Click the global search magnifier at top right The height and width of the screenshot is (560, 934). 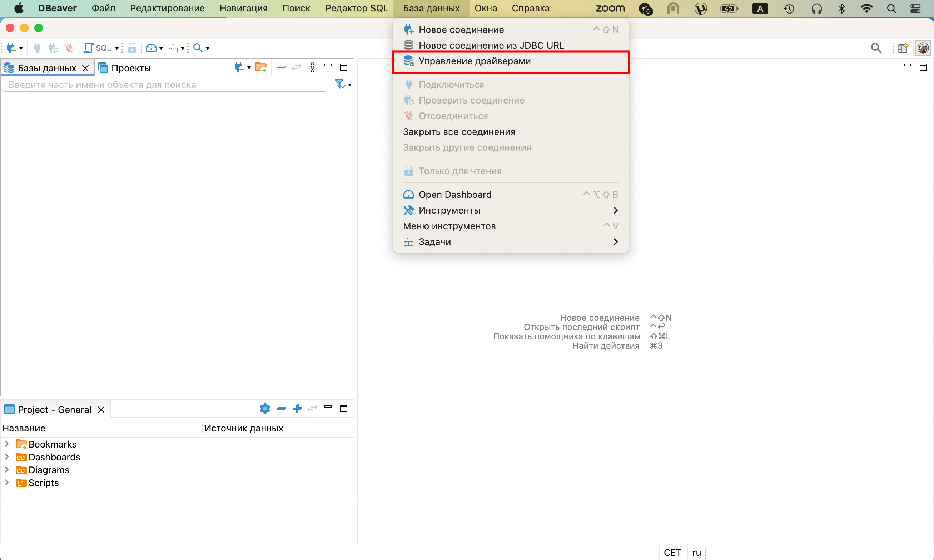coord(876,48)
